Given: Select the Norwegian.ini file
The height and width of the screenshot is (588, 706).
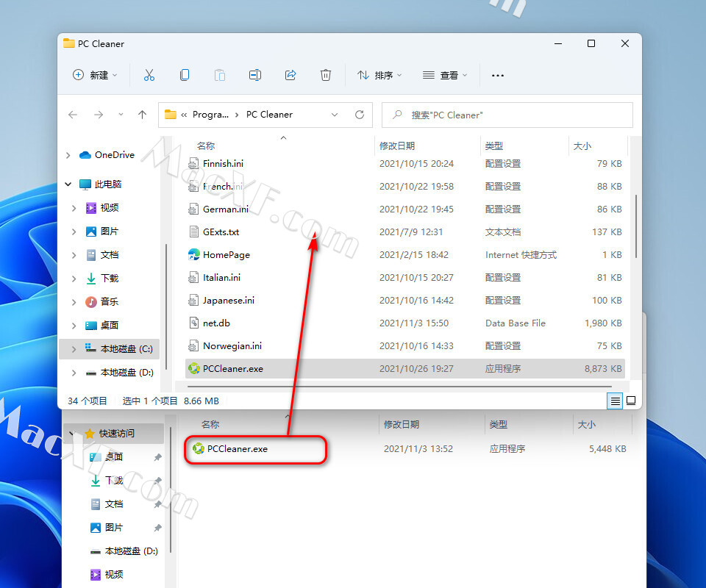Looking at the screenshot, I should [x=404, y=346].
